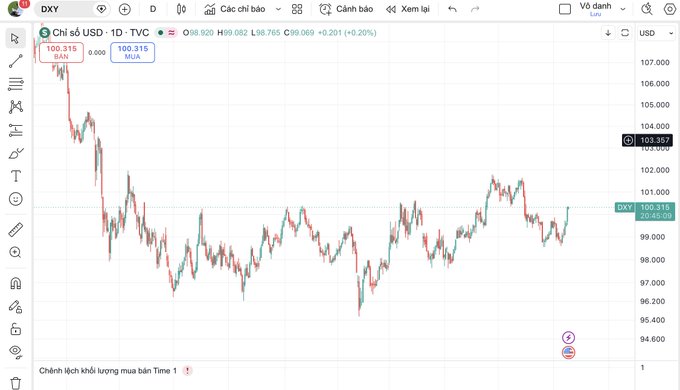Image resolution: width=680 pixels, height=390 pixels.
Task: Toggle stay in drawing mode
Action: tap(16, 307)
